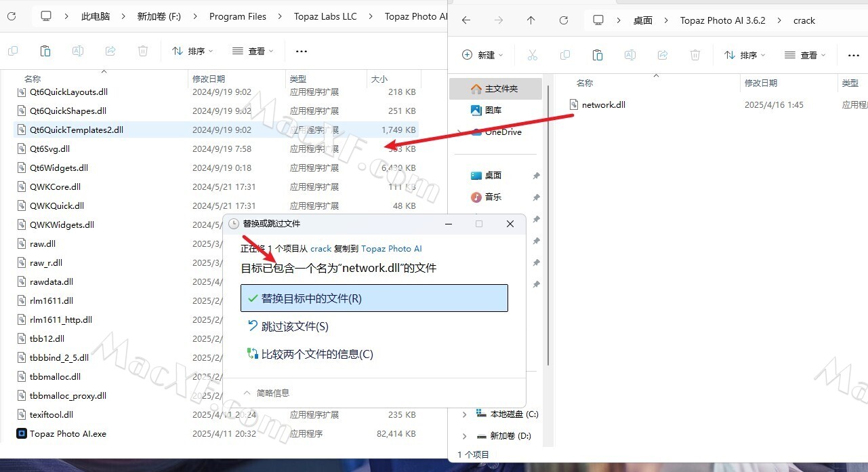Open the 图库 gallery sidebar item

click(495, 110)
